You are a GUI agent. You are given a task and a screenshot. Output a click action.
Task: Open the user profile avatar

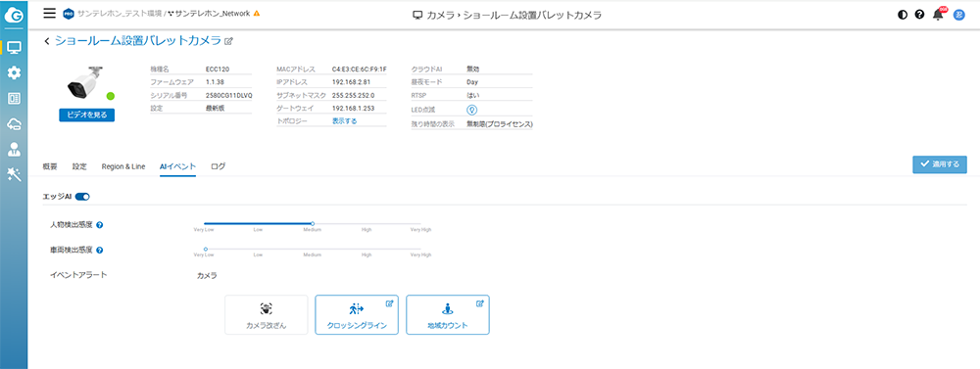click(958, 15)
